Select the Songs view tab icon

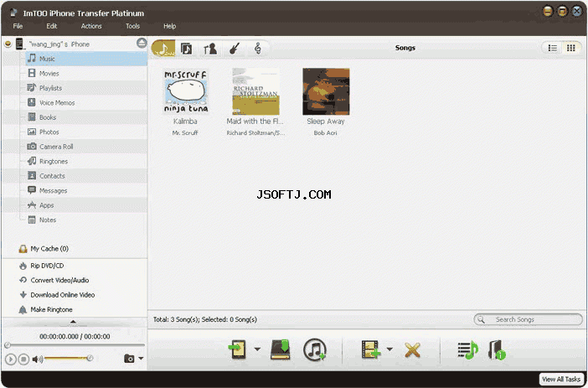[163, 49]
